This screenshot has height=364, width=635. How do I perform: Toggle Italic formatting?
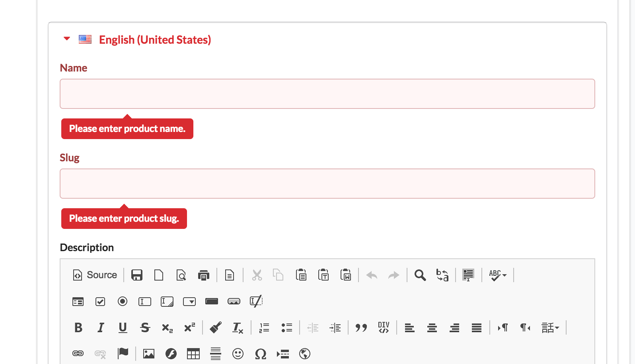101,328
